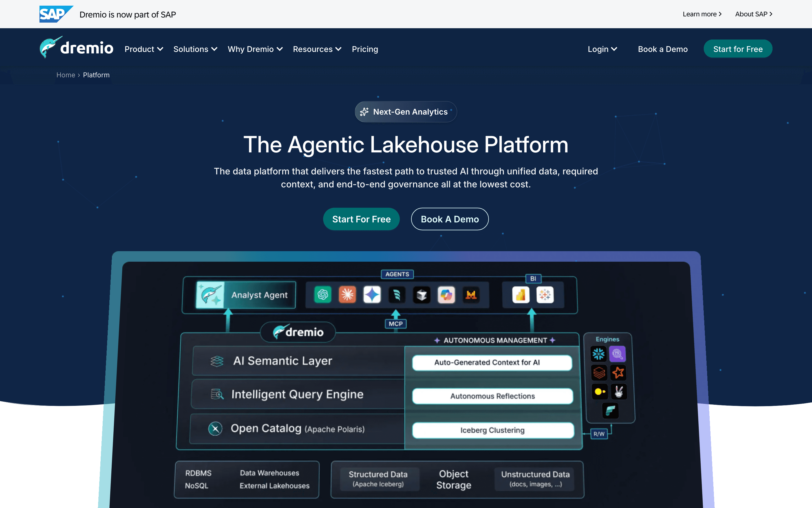Image resolution: width=812 pixels, height=508 pixels.
Task: Click the Start for Free navbar button
Action: point(738,49)
